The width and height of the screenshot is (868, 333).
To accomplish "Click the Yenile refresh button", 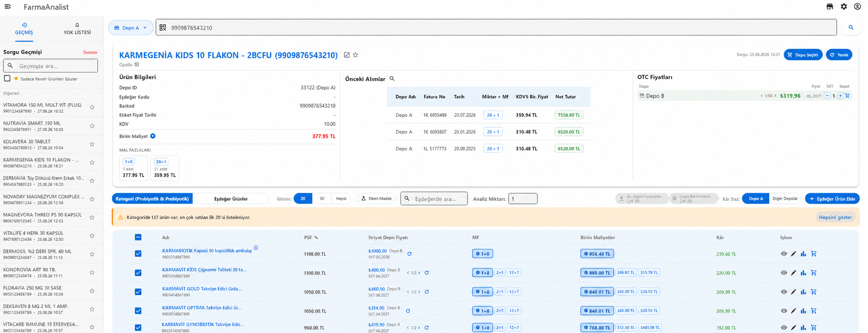I will tap(839, 55).
